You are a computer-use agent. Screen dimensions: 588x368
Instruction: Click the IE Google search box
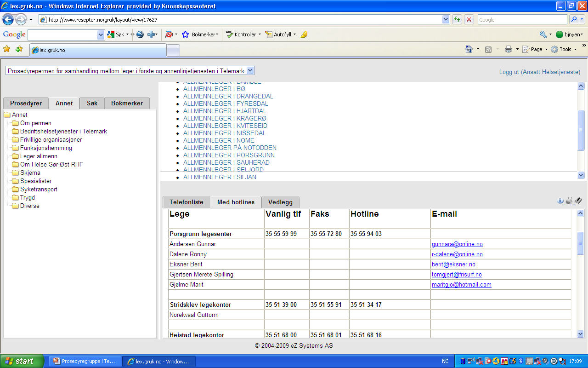tap(523, 19)
